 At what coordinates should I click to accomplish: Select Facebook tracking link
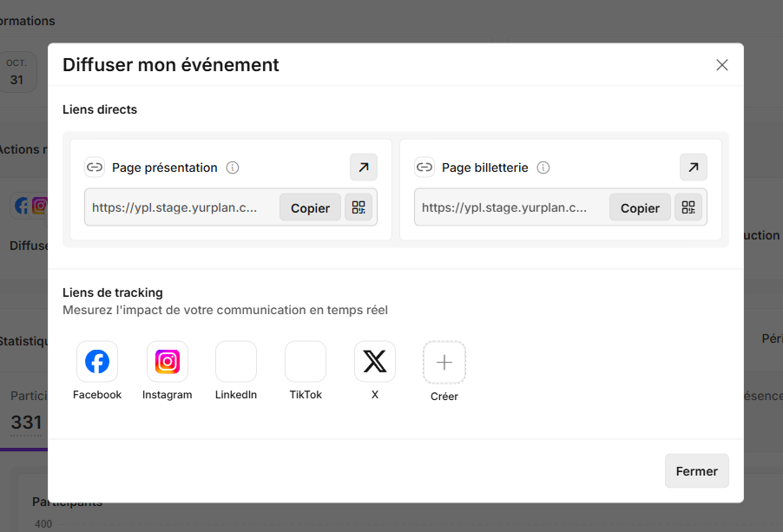97,361
